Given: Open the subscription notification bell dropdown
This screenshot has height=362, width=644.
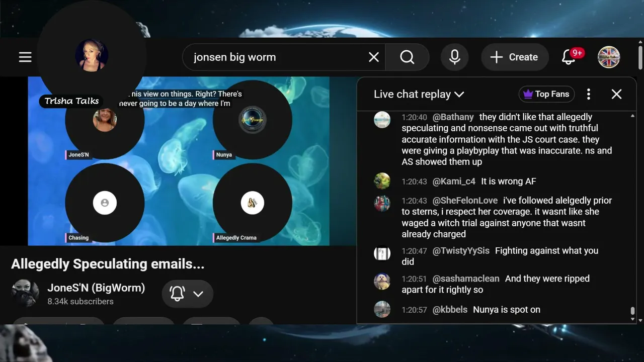Looking at the screenshot, I should pyautogui.click(x=188, y=294).
